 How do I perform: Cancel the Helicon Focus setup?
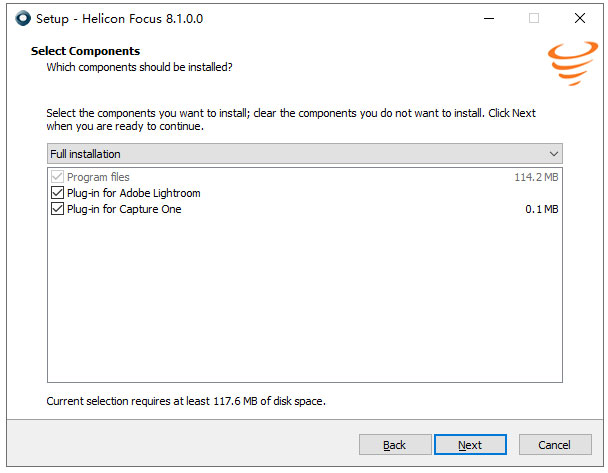(555, 445)
